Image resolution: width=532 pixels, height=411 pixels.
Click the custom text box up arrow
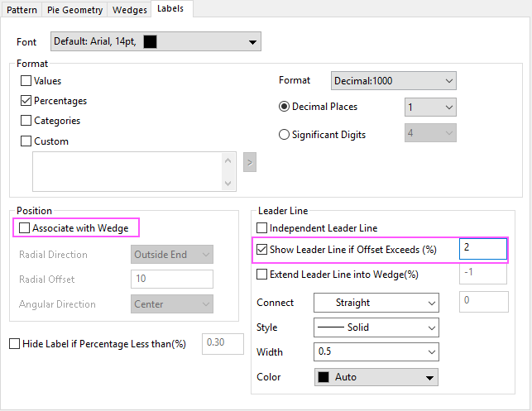(228, 160)
